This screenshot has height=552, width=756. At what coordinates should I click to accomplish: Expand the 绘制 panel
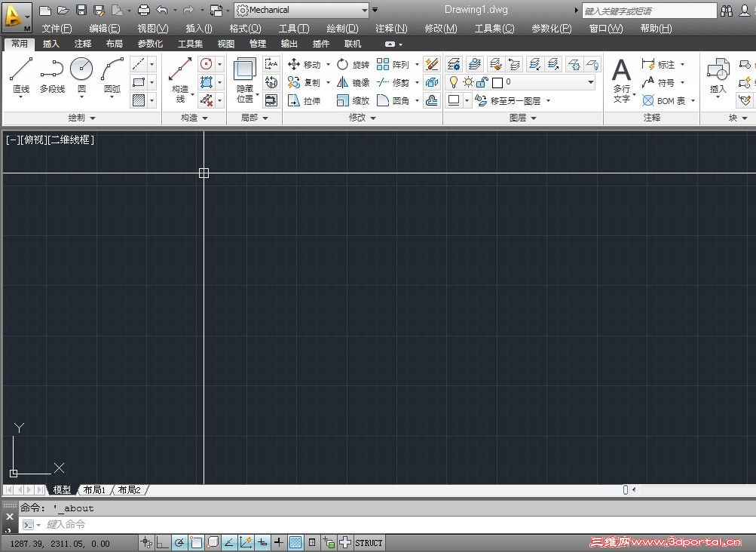pos(81,118)
